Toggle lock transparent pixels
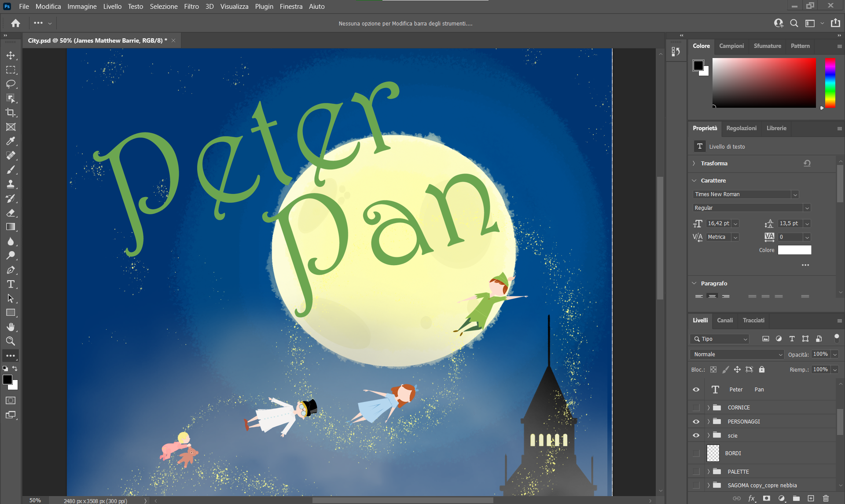This screenshot has width=845, height=504. pyautogui.click(x=713, y=369)
